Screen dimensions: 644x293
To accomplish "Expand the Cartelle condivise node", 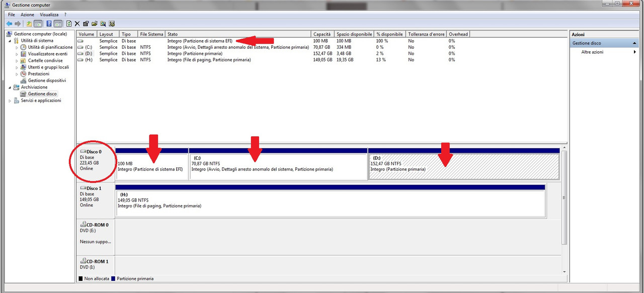I will (17, 60).
